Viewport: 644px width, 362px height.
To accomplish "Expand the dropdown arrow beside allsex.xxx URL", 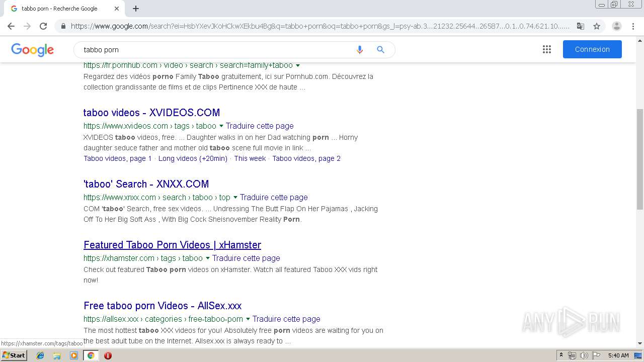I will tap(248, 319).
